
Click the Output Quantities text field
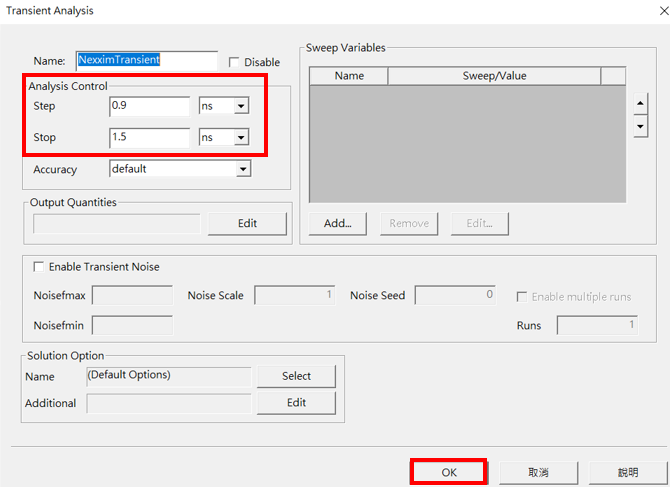point(117,224)
